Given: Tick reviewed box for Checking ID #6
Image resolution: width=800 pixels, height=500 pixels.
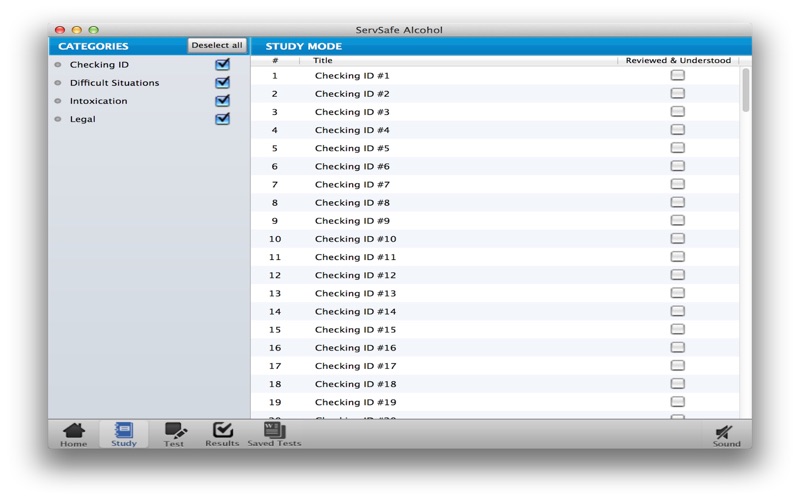Looking at the screenshot, I should click(678, 166).
